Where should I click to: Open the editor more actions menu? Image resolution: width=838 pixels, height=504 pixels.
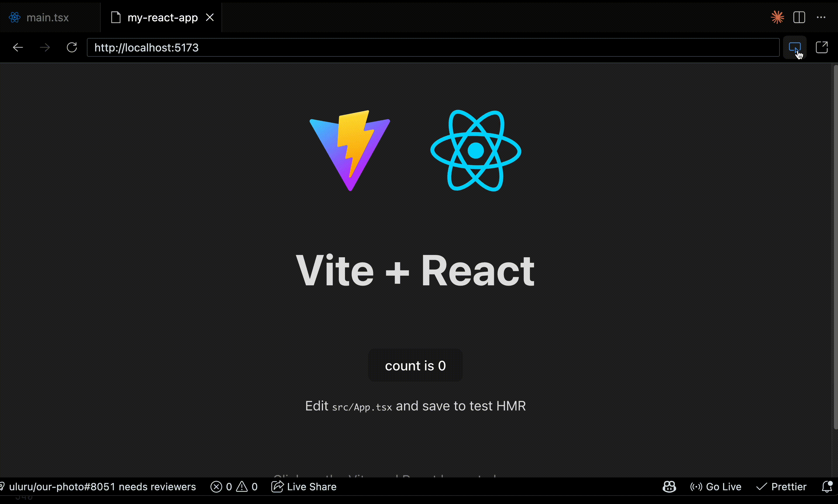[x=821, y=17]
